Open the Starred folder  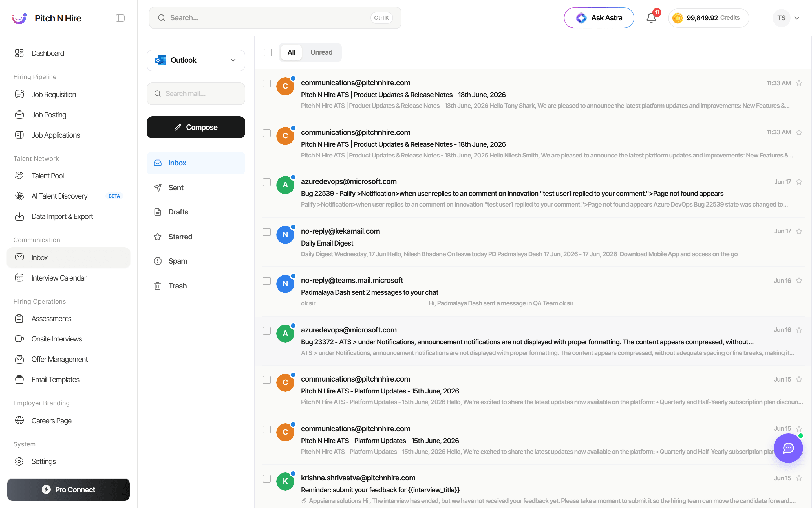point(196,237)
